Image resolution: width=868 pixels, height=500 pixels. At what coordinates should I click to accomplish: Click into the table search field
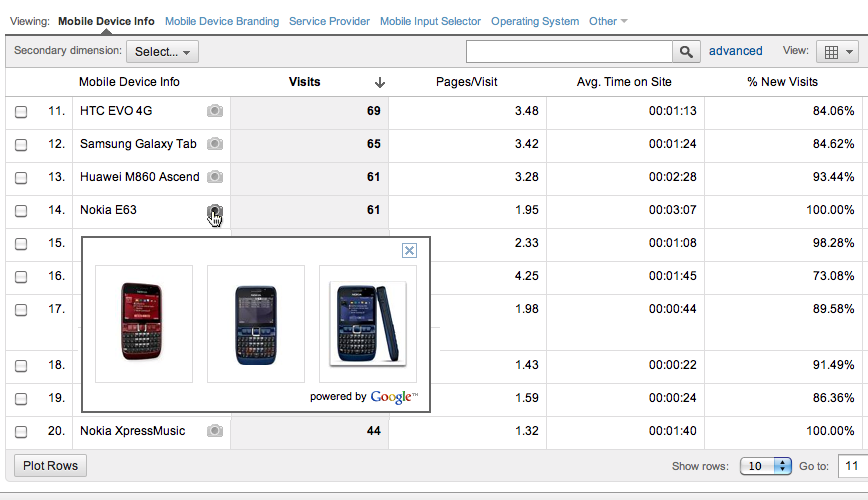pos(568,51)
